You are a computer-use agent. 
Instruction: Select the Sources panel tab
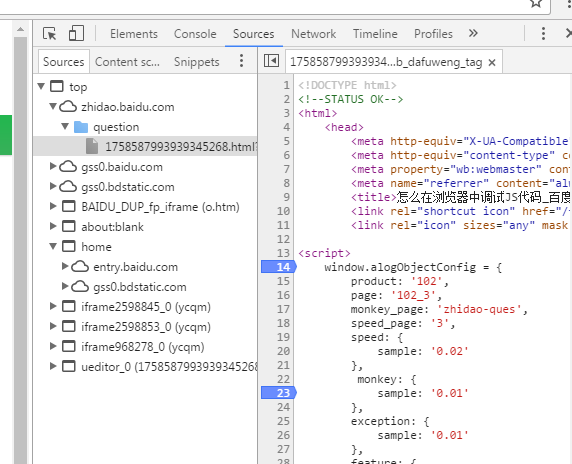pos(254,34)
